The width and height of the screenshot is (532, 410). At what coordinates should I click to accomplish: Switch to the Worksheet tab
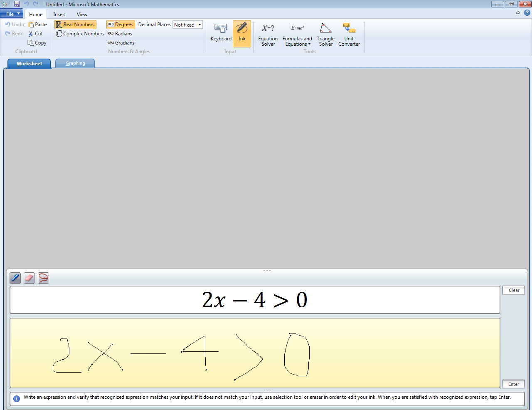pyautogui.click(x=29, y=64)
